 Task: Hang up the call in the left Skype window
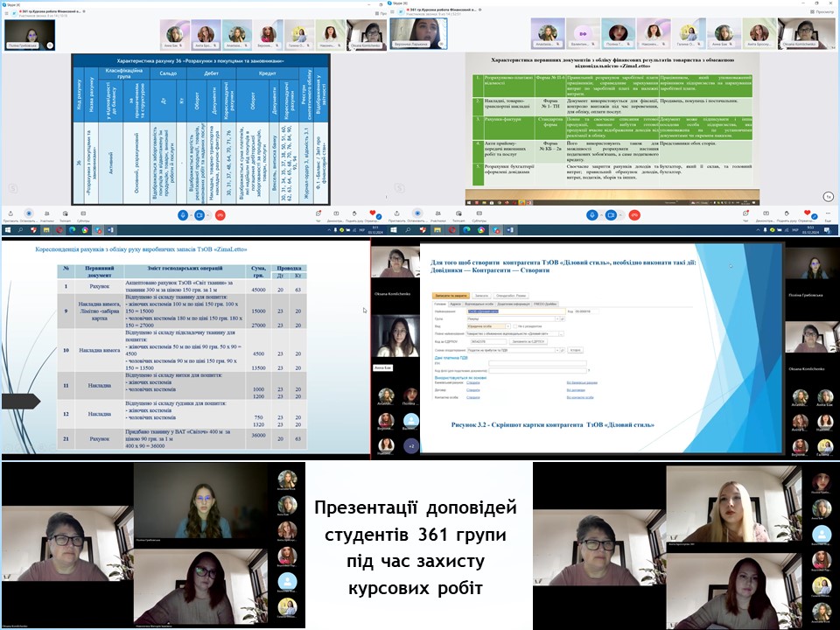coord(220,215)
